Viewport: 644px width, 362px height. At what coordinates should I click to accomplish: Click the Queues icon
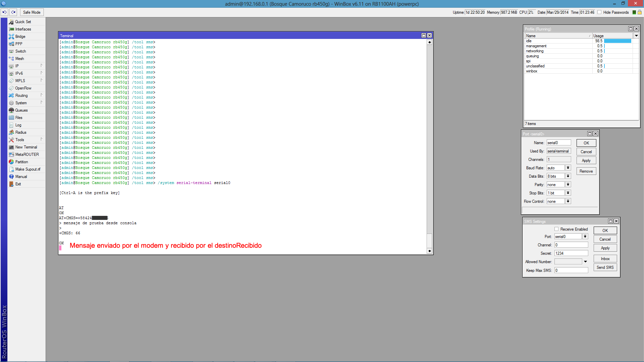(11, 110)
